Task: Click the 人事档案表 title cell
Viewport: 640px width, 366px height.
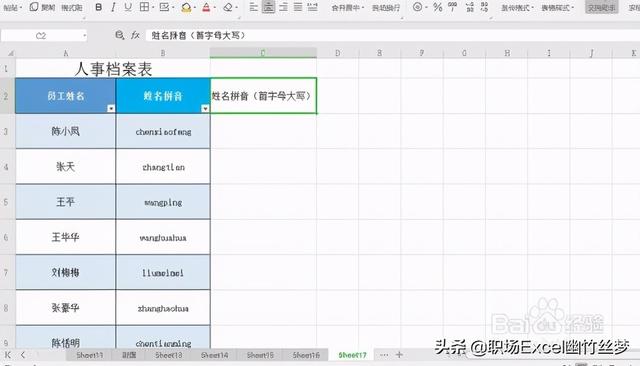Action: pos(113,69)
